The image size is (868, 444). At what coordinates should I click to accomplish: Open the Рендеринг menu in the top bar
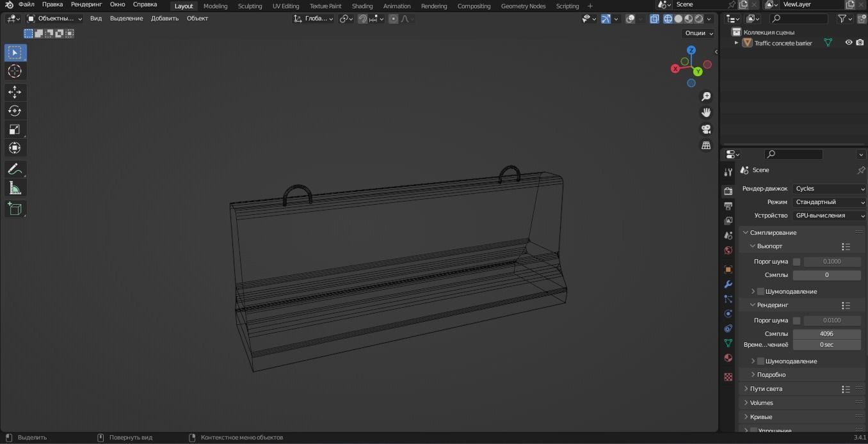[x=86, y=4]
